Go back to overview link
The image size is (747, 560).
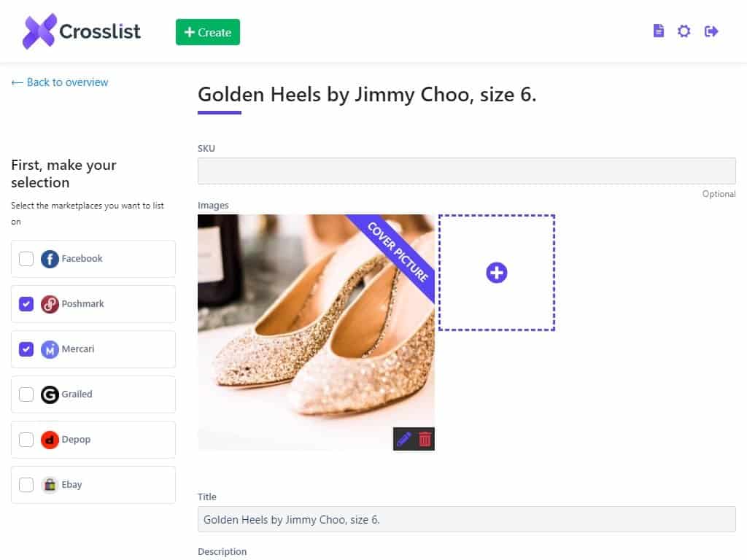60,82
